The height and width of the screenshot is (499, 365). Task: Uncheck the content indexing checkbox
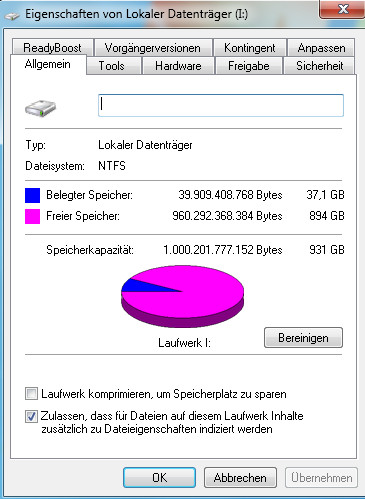pos(31,416)
